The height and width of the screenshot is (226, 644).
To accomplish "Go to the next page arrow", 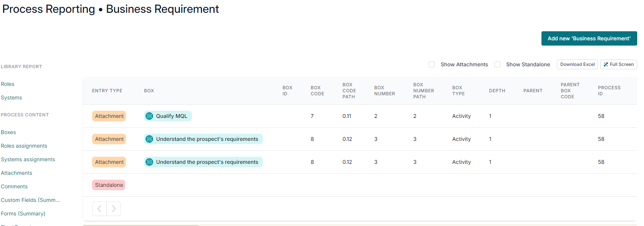I will pyautogui.click(x=113, y=209).
